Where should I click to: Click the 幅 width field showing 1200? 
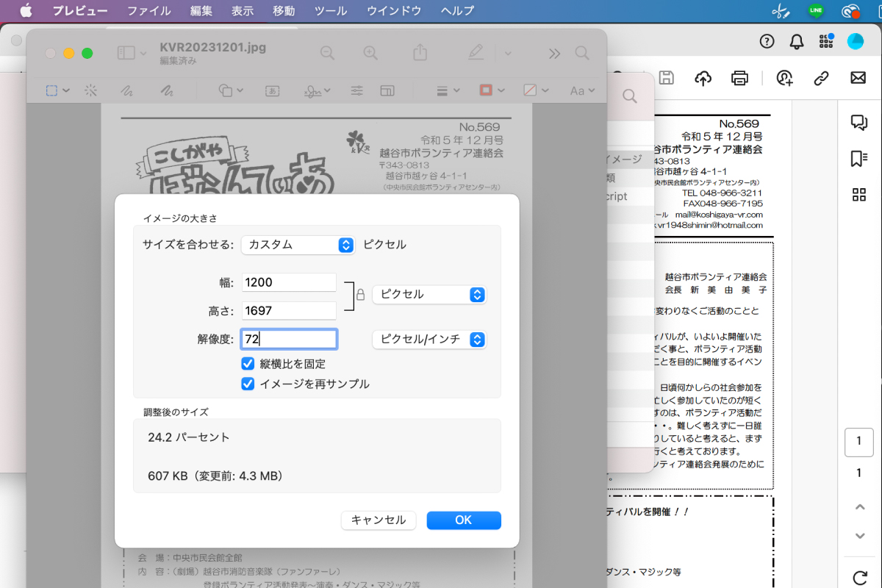[289, 282]
